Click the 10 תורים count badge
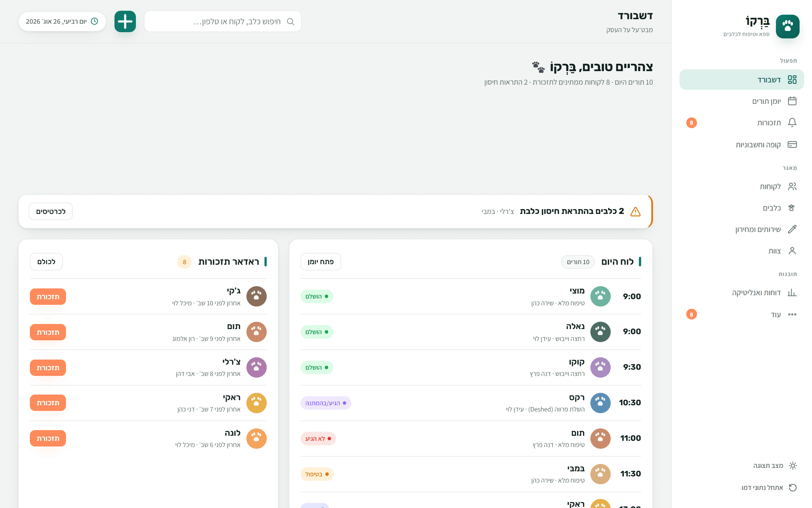Viewport: 812px width, 508px height. (x=578, y=262)
